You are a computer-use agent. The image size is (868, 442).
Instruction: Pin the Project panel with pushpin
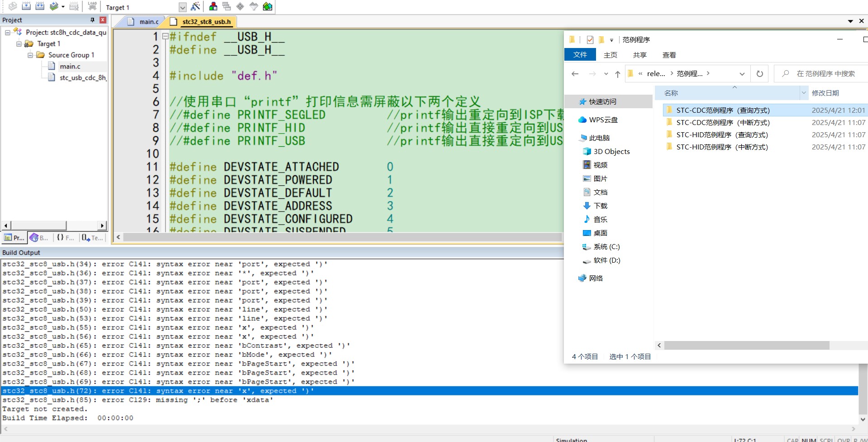(x=92, y=20)
